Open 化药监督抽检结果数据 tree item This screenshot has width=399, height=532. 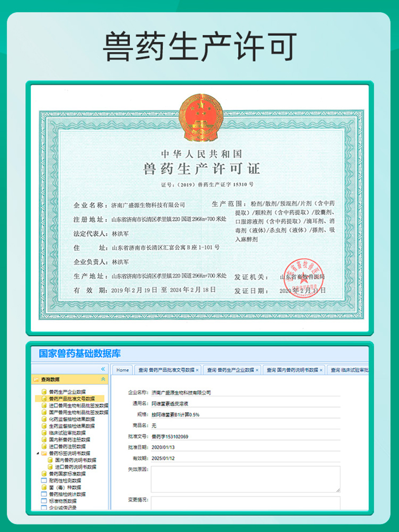72,419
